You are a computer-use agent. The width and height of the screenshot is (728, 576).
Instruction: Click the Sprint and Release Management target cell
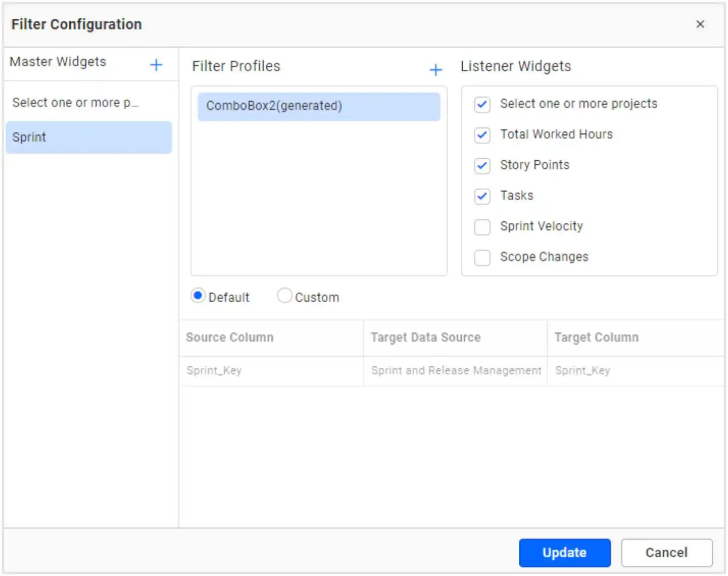[456, 370]
